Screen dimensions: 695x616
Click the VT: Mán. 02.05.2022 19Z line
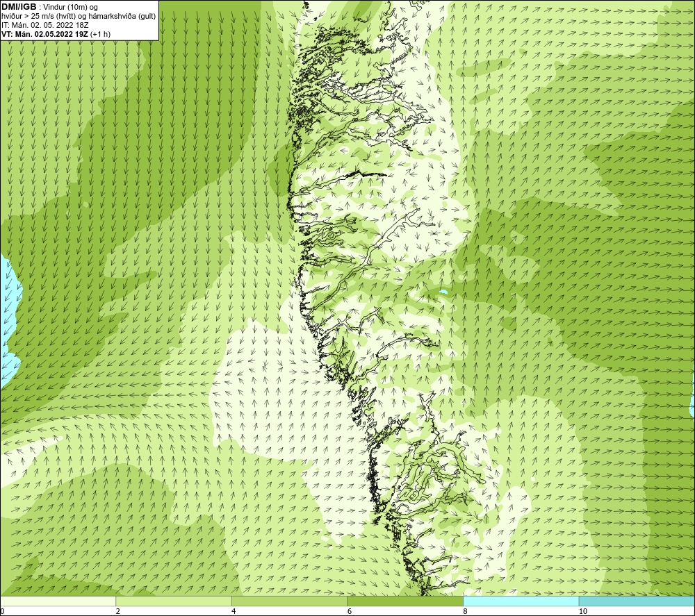[56, 34]
